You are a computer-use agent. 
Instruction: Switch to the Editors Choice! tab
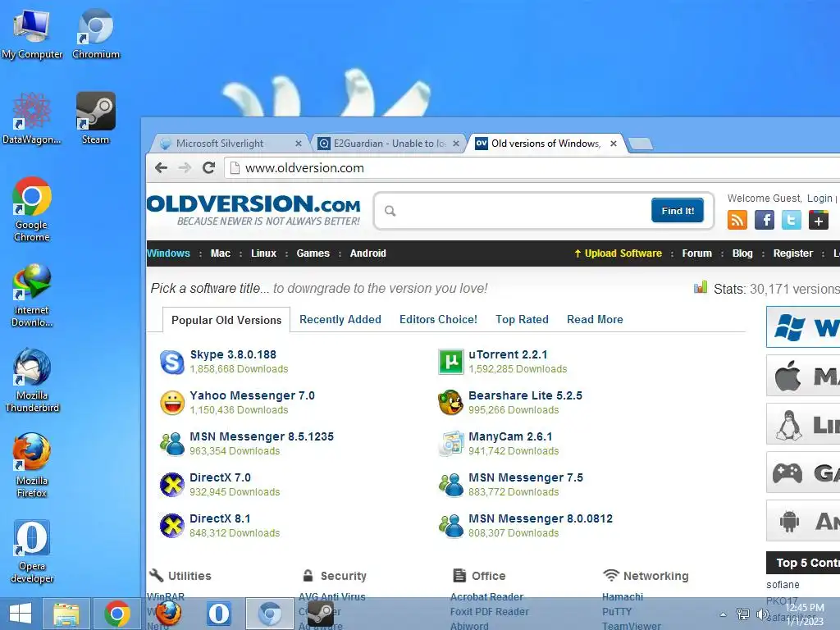438,319
